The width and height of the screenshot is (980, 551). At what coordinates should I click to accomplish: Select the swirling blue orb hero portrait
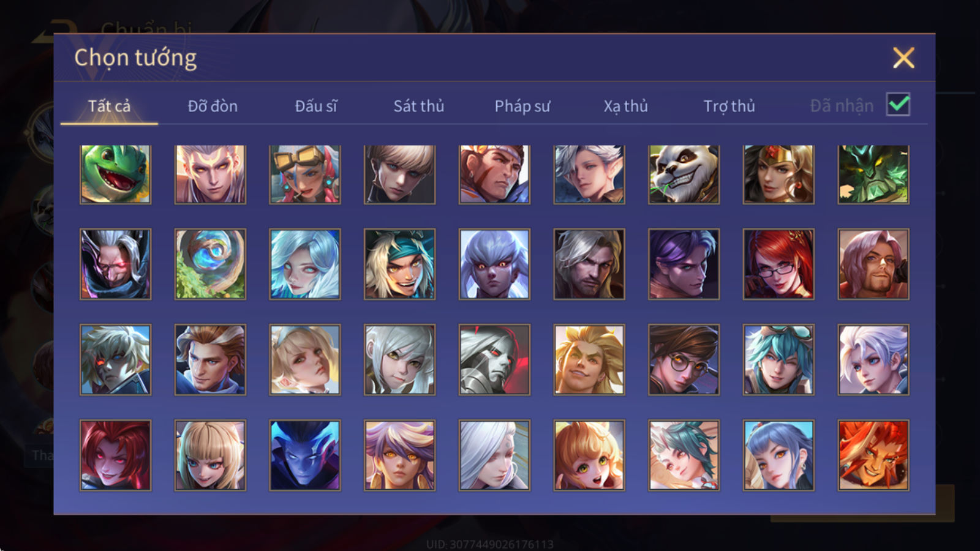click(x=210, y=264)
